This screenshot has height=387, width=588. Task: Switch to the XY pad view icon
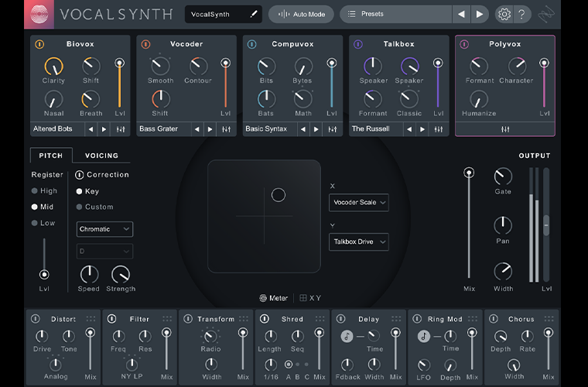(303, 298)
